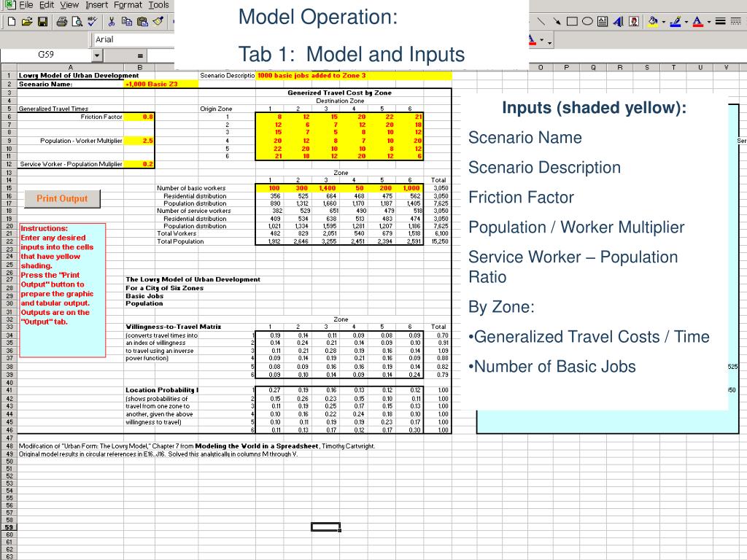The width and height of the screenshot is (747, 560).
Task: Select Population-Worker Multiplier value 2.5
Action: pos(139,141)
